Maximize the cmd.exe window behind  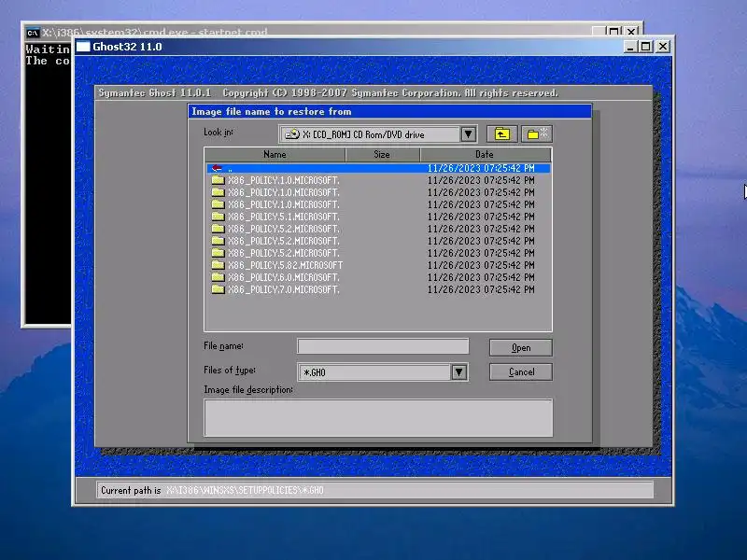(614, 32)
